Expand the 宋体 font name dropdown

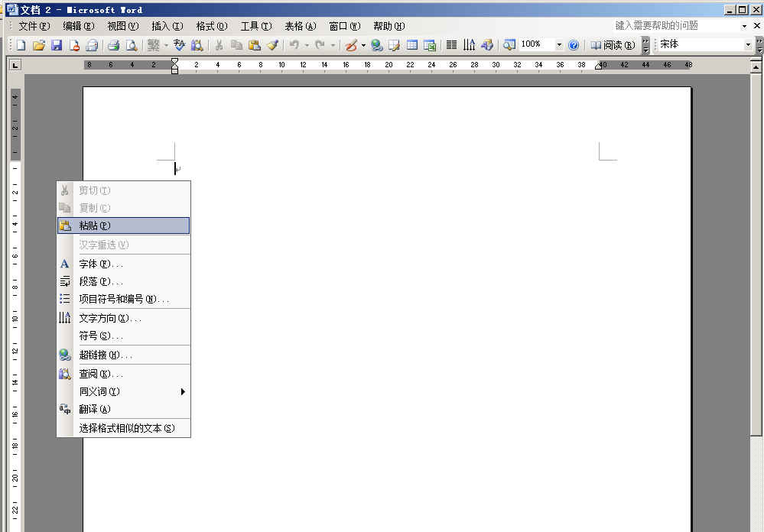(x=748, y=45)
